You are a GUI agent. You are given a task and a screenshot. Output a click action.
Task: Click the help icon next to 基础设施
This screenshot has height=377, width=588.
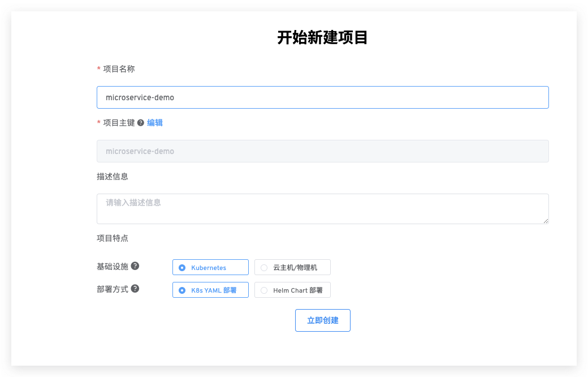tap(135, 266)
